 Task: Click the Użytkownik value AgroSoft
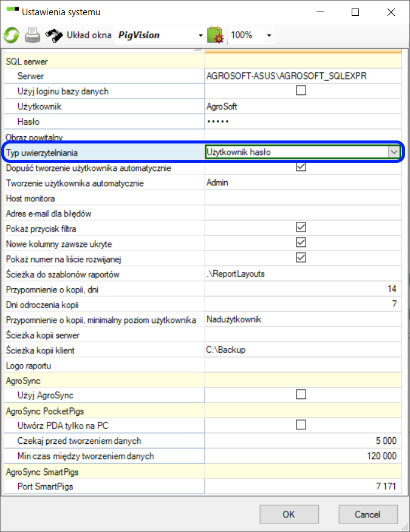303,106
